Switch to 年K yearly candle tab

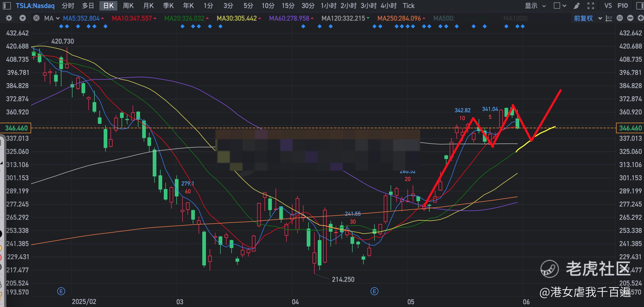188,6
